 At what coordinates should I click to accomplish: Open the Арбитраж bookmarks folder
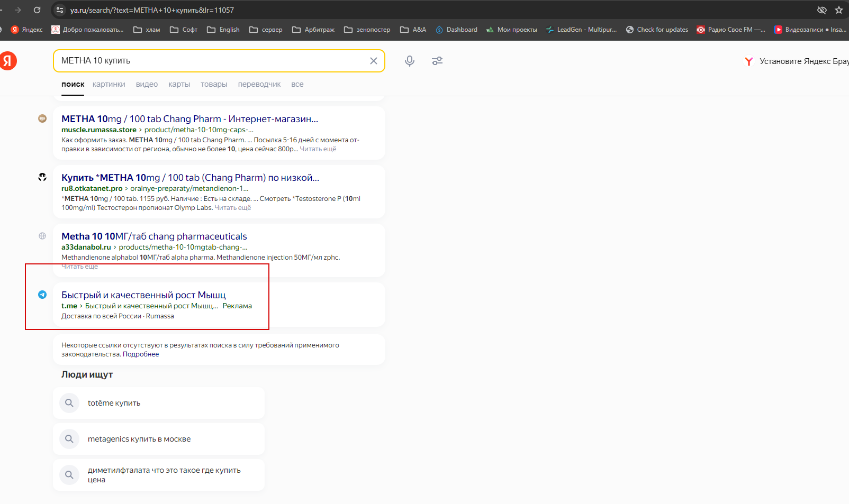(313, 30)
